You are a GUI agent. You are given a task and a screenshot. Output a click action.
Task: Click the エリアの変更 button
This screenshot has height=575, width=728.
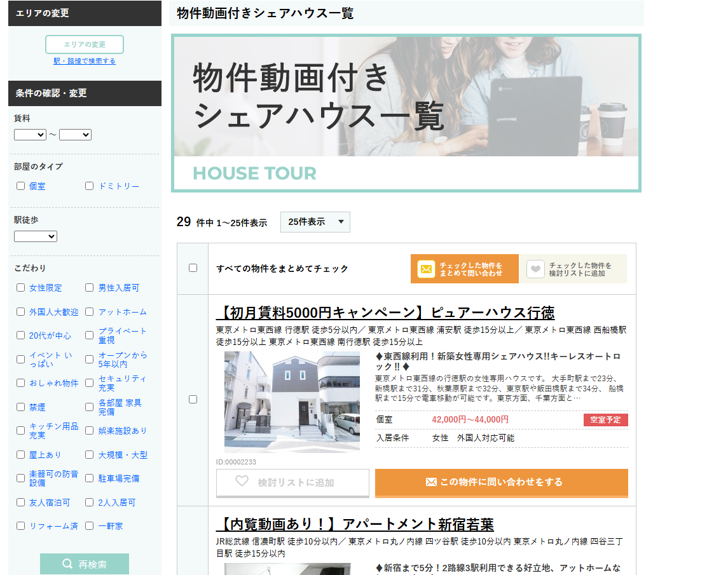pyautogui.click(x=85, y=44)
